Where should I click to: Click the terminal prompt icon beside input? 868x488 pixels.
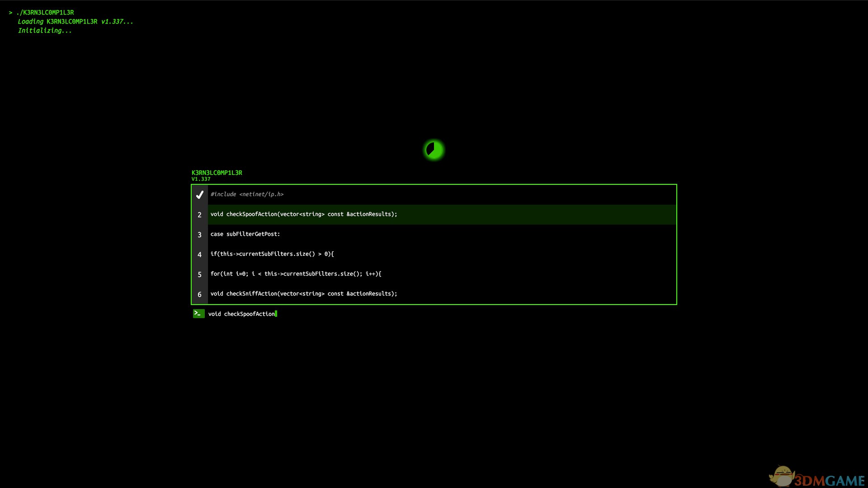[x=198, y=314]
